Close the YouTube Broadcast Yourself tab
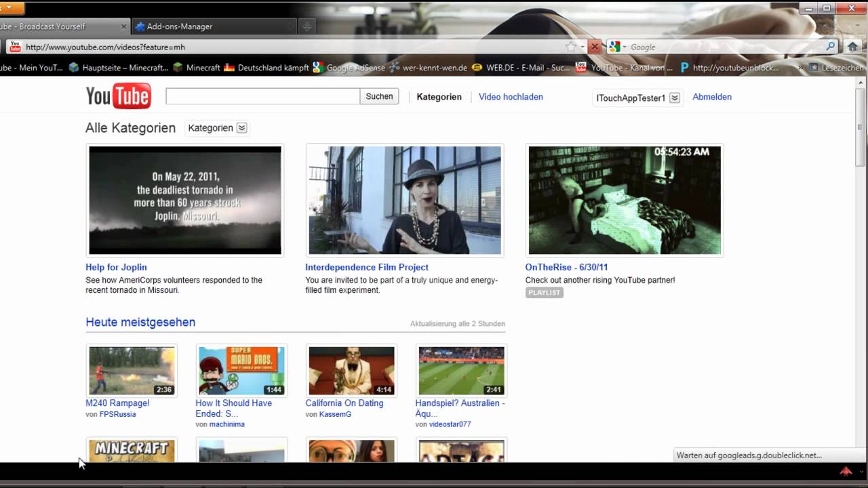 coord(123,26)
